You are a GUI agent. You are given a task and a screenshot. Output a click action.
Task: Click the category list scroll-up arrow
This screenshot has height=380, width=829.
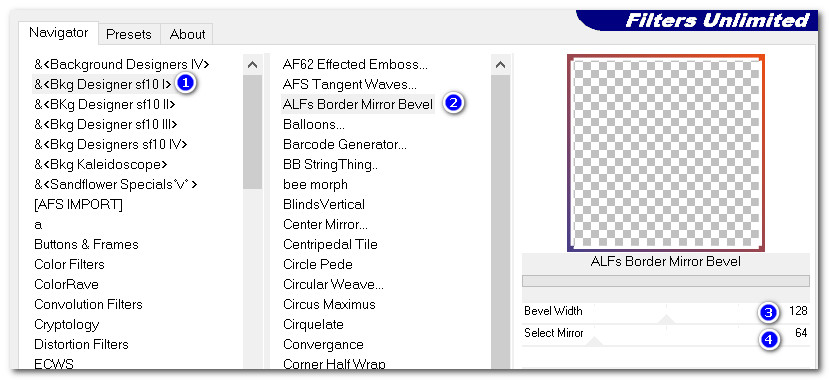pos(253,65)
